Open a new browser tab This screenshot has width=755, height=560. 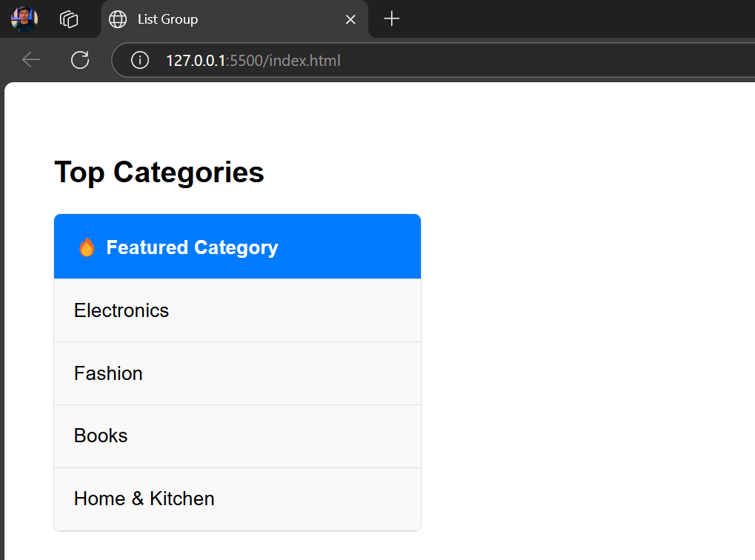click(391, 19)
